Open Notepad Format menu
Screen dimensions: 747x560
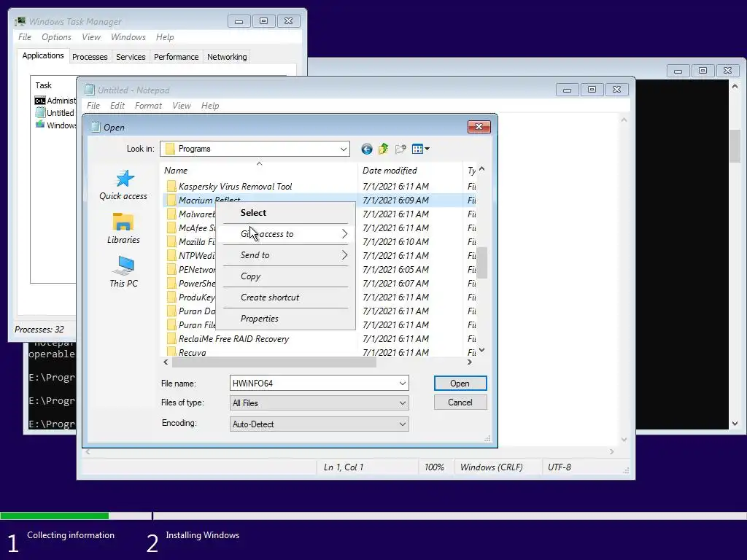[x=148, y=106]
